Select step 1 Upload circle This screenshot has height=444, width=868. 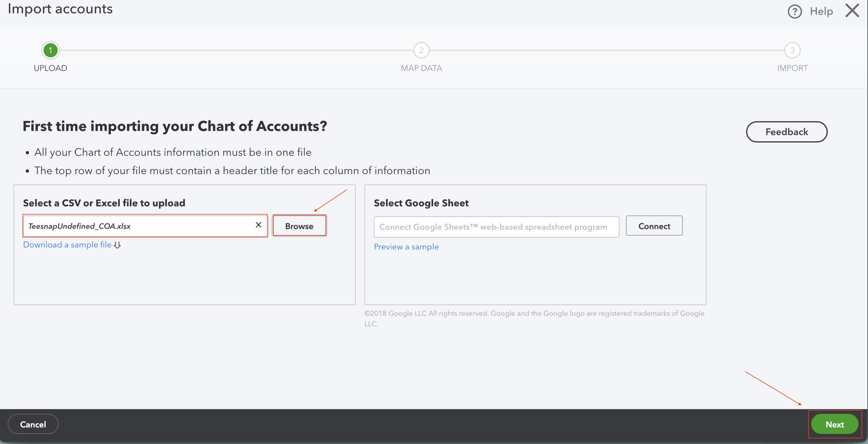pyautogui.click(x=50, y=50)
